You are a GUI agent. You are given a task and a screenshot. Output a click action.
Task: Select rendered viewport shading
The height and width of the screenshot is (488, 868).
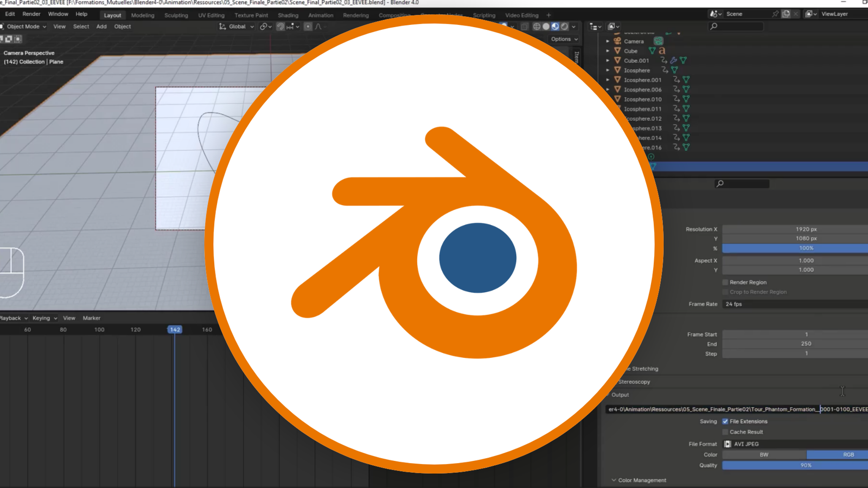point(564,26)
